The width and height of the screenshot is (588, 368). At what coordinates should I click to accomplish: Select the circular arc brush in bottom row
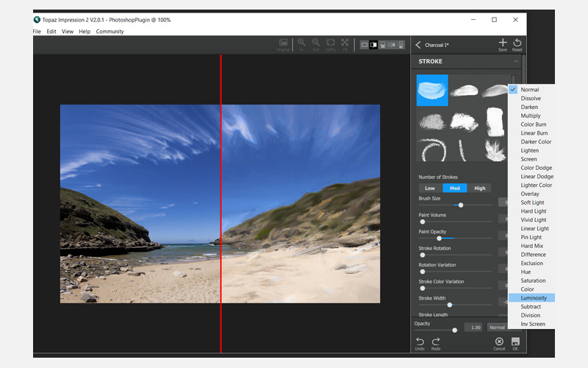point(433,150)
